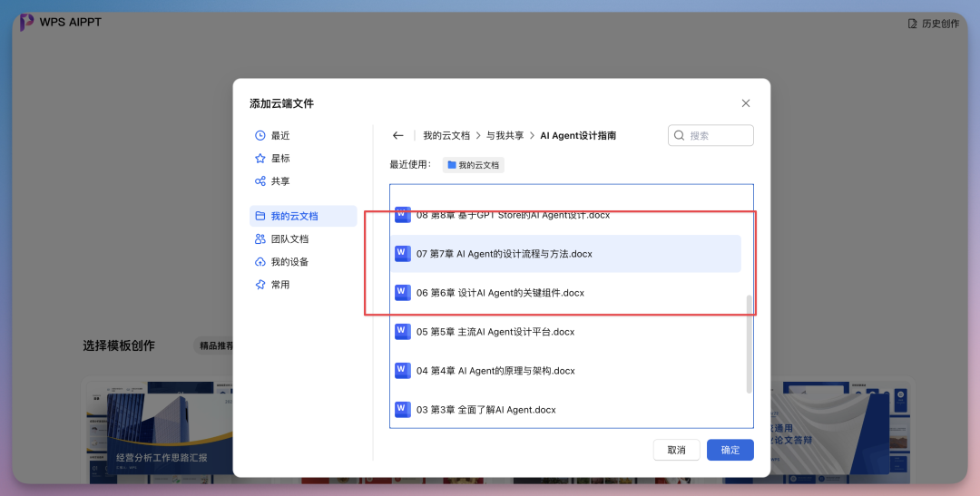The image size is (980, 496).
Task: Click the people icon beside 团队文档
Action: (260, 238)
